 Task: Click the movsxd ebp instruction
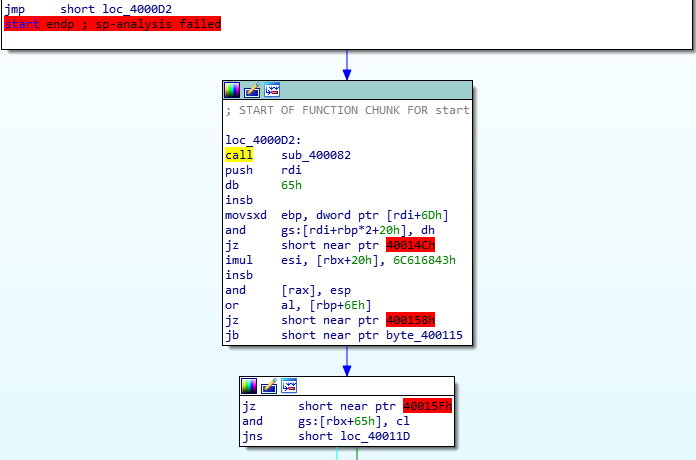coord(337,215)
